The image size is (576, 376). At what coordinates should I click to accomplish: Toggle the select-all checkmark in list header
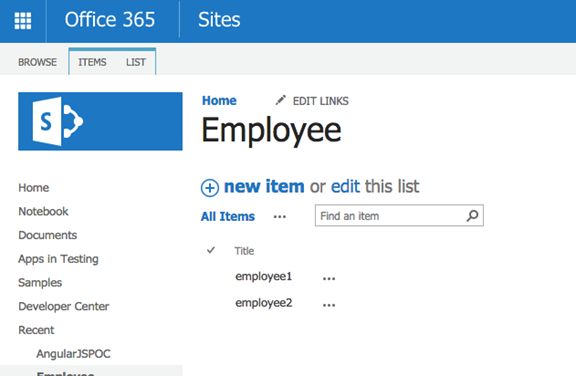coord(210,250)
